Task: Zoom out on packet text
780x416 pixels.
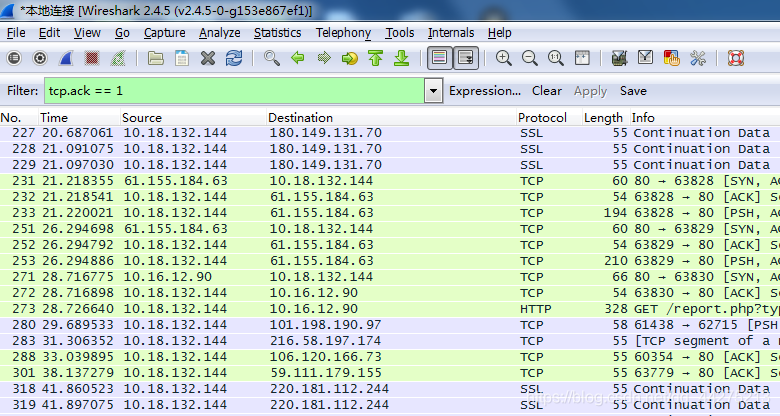Action: tap(530, 58)
